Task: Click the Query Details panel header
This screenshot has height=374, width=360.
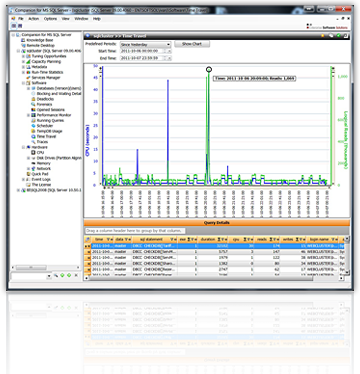Action: point(217,223)
